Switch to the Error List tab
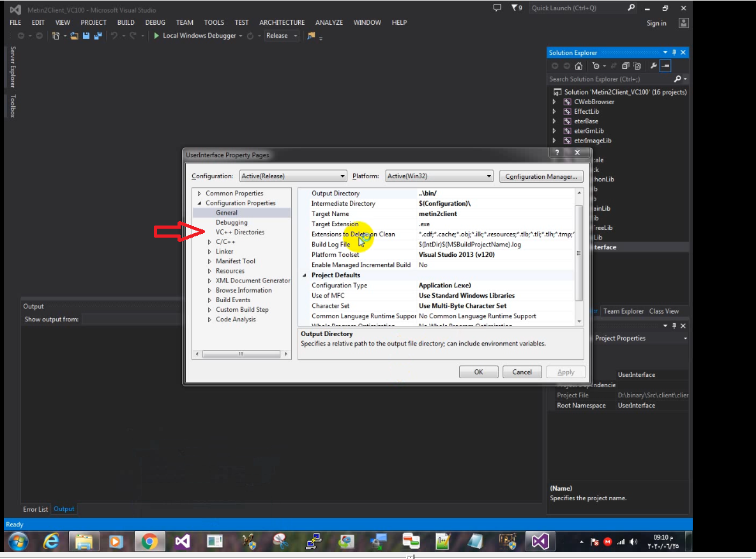This screenshot has height=559, width=756. click(36, 509)
